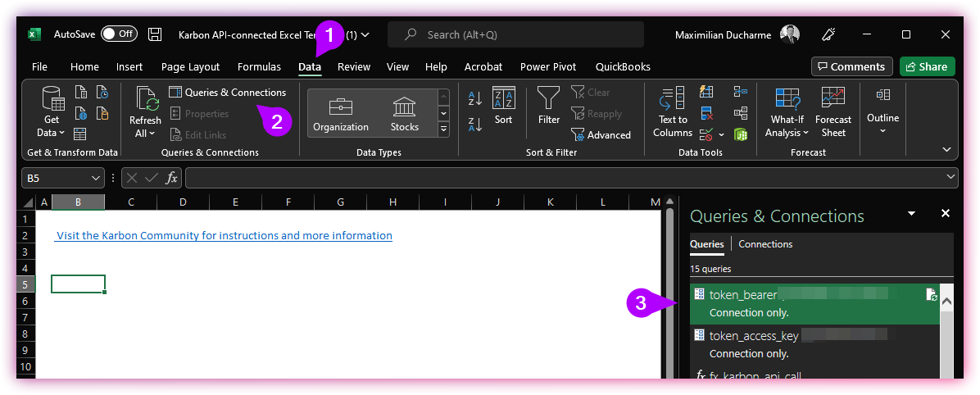The image size is (980, 395).
Task: Open Existing Connections icon
Action: pos(102,113)
